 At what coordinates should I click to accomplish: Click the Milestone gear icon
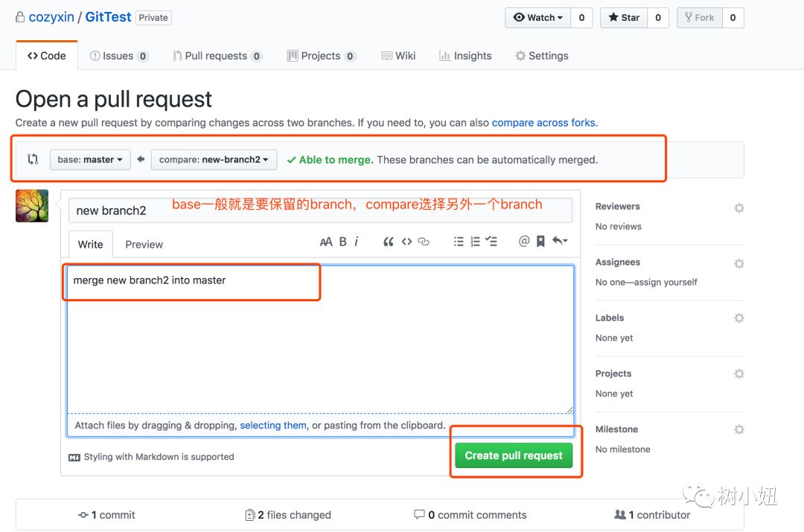point(739,429)
